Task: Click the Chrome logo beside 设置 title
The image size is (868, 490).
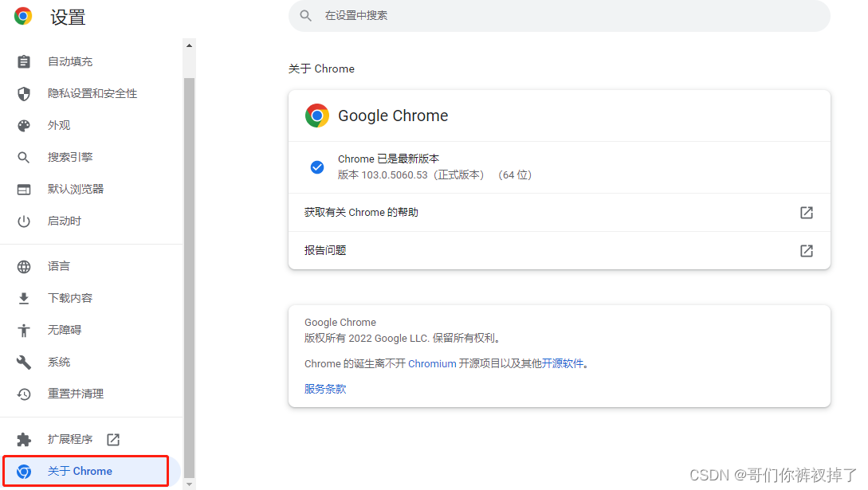Action: pyautogui.click(x=23, y=16)
